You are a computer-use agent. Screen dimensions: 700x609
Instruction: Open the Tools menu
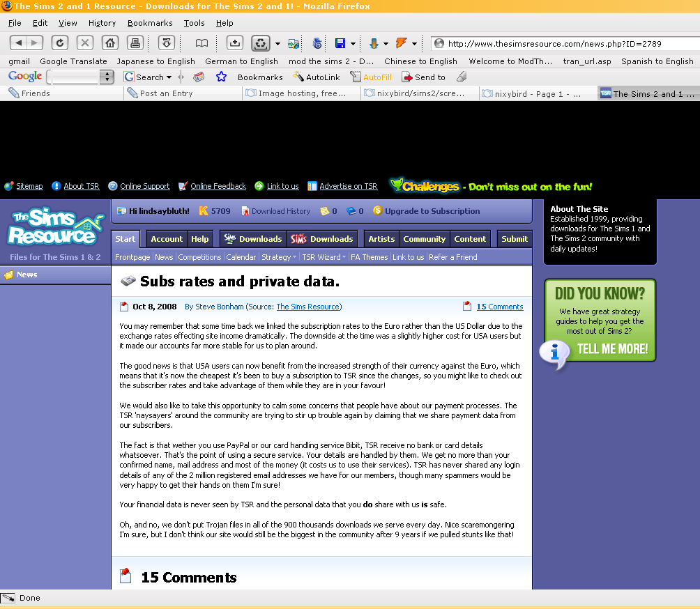tap(195, 23)
